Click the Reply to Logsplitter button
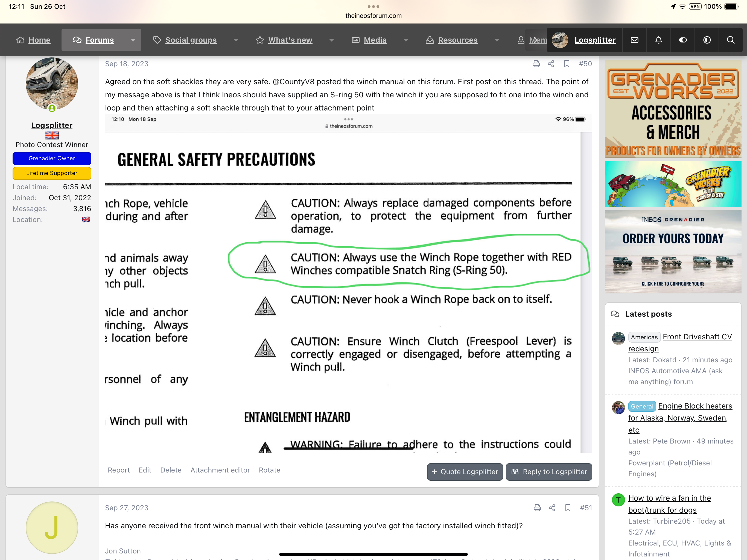The height and width of the screenshot is (560, 747). [549, 471]
